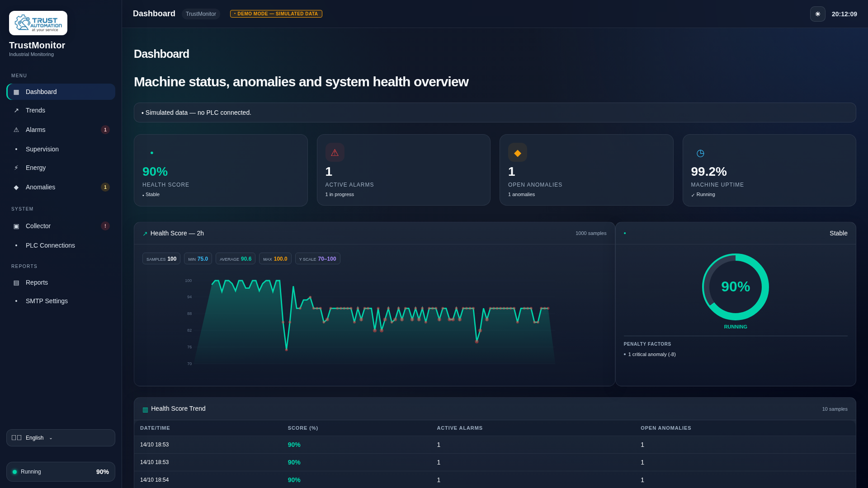Click the Min 75.0 chip
This screenshot has height=488, width=868.
click(x=198, y=259)
